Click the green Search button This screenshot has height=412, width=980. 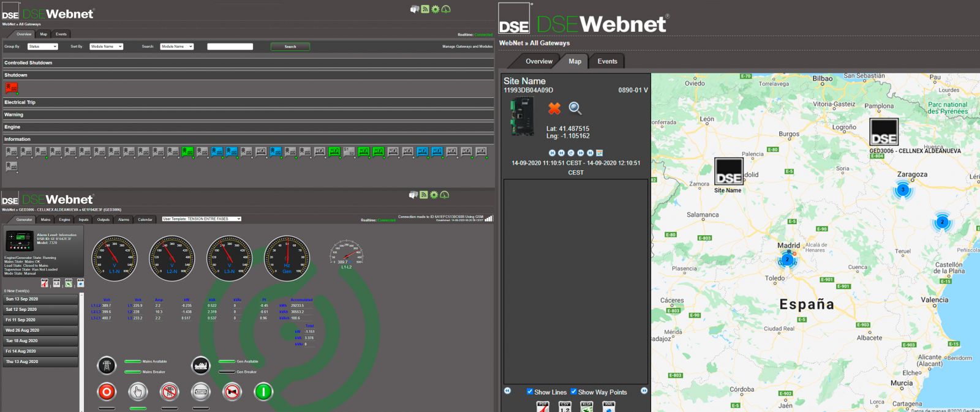click(x=290, y=47)
